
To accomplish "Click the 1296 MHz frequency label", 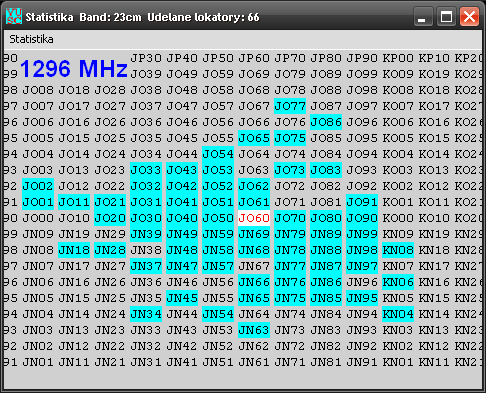I will (x=74, y=68).
